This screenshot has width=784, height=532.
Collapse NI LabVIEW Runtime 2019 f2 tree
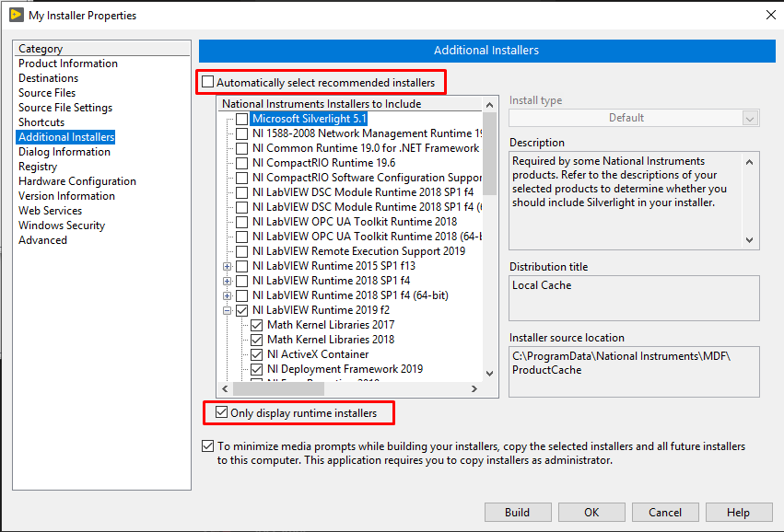pos(227,310)
